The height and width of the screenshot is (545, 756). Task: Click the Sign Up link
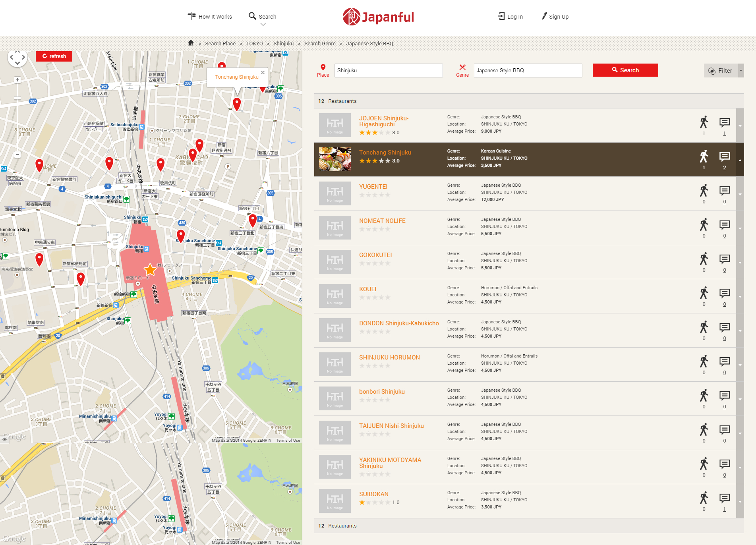point(555,16)
